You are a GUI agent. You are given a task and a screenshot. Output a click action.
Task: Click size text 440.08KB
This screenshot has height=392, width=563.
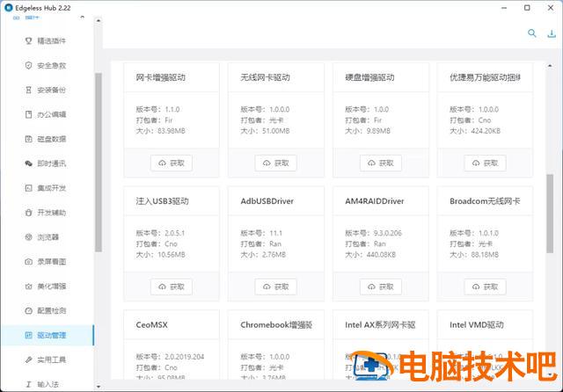coord(381,255)
